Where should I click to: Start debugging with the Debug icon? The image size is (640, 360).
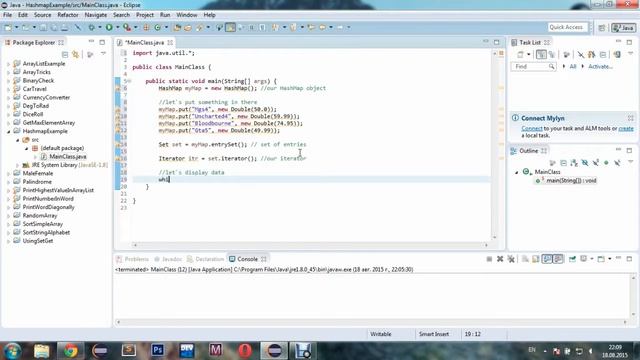coord(91,27)
